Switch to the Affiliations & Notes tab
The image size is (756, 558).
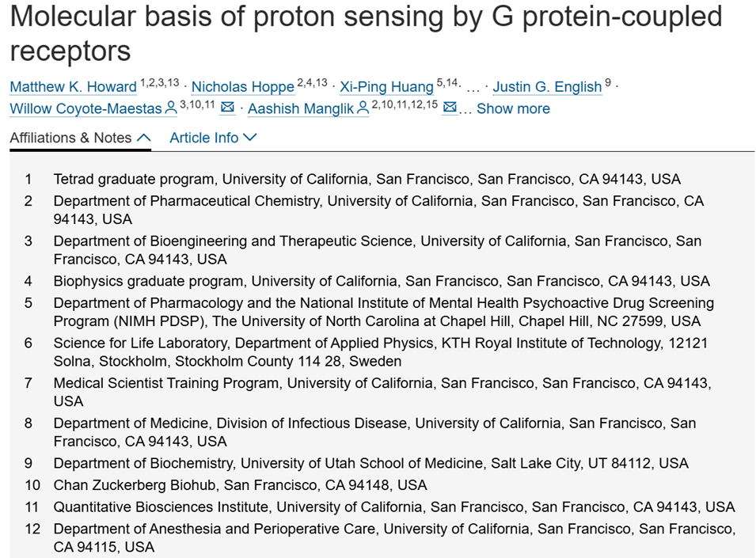tap(80, 138)
